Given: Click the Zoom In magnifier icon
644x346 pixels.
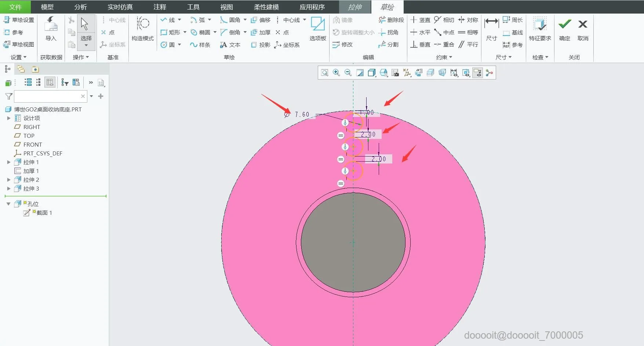Looking at the screenshot, I should tap(336, 73).
